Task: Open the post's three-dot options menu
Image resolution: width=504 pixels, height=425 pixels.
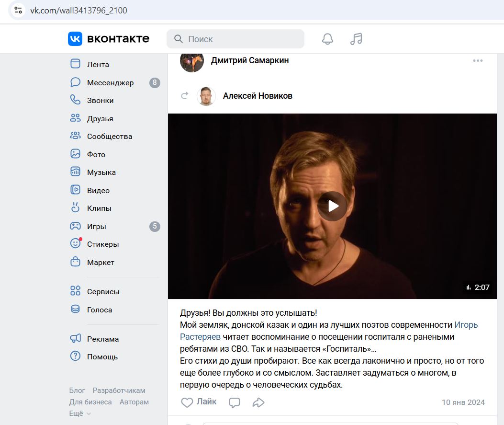Action: [478, 61]
